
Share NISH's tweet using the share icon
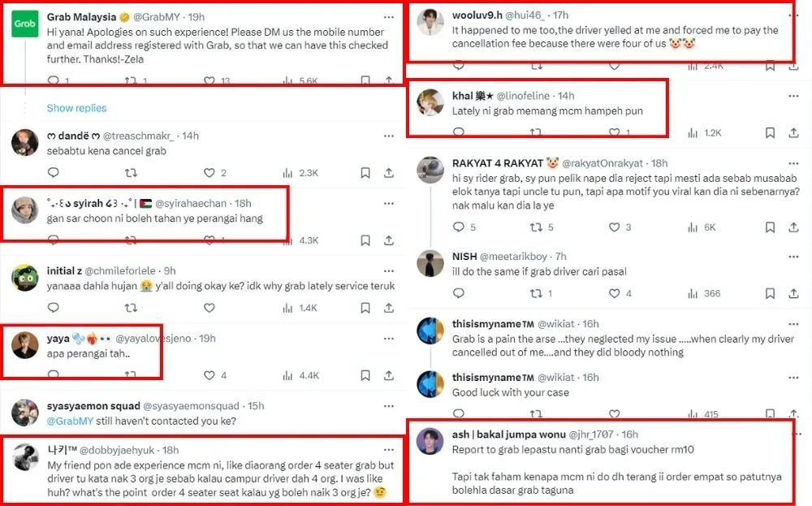[793, 293]
